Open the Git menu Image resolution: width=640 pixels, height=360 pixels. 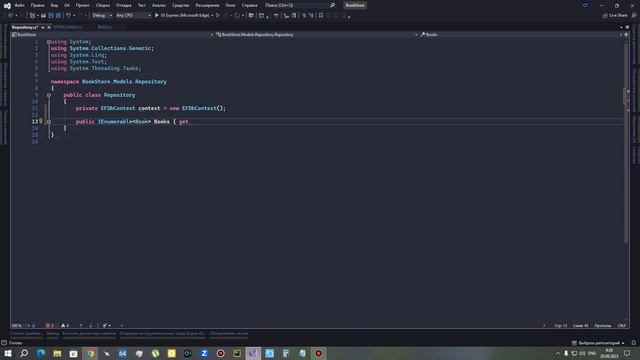pyautogui.click(x=67, y=5)
